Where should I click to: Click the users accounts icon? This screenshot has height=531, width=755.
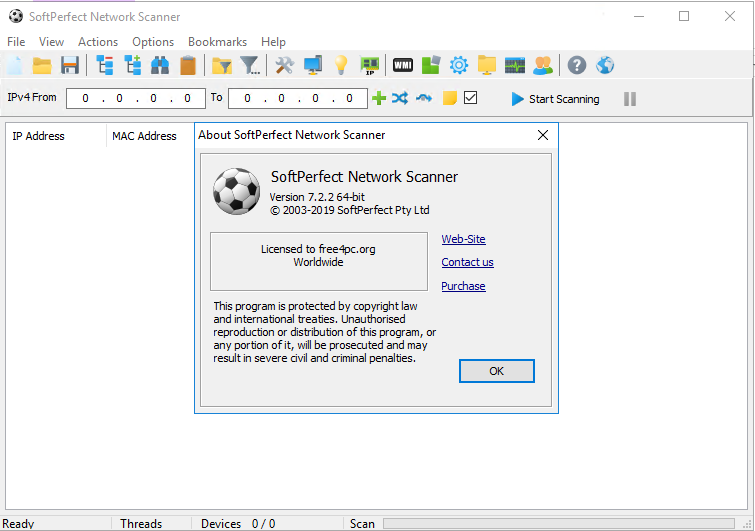[x=543, y=65]
